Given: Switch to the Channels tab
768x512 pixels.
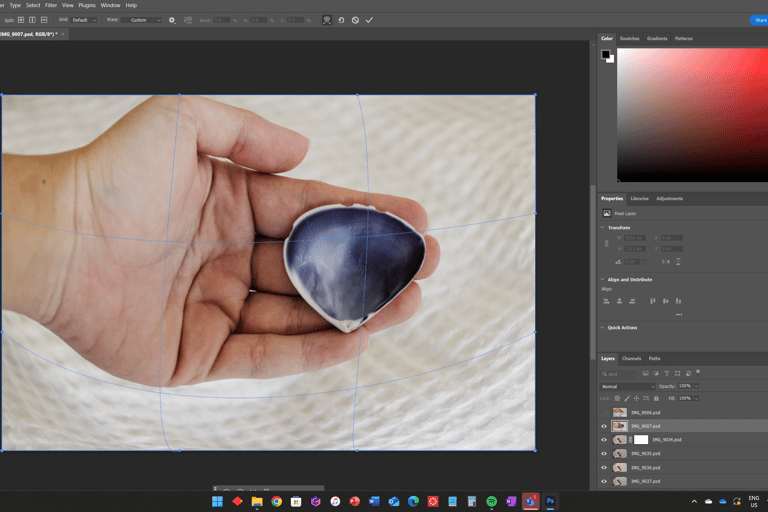Looking at the screenshot, I should pyautogui.click(x=631, y=358).
